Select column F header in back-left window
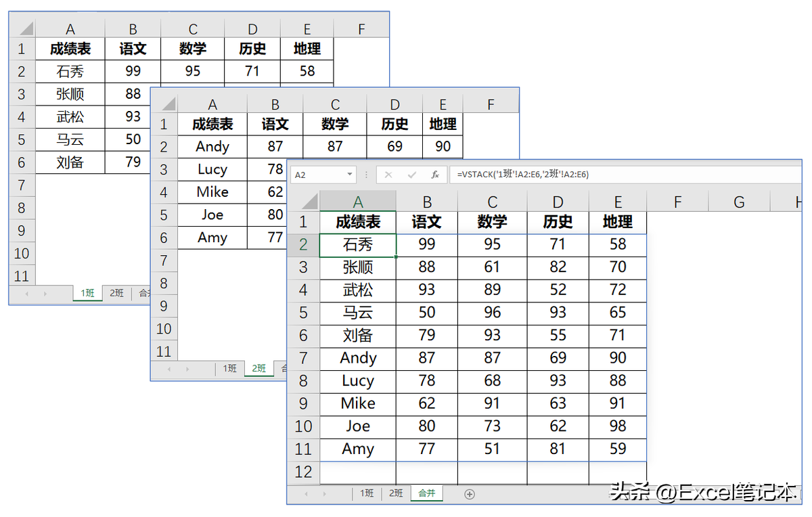 click(361, 29)
